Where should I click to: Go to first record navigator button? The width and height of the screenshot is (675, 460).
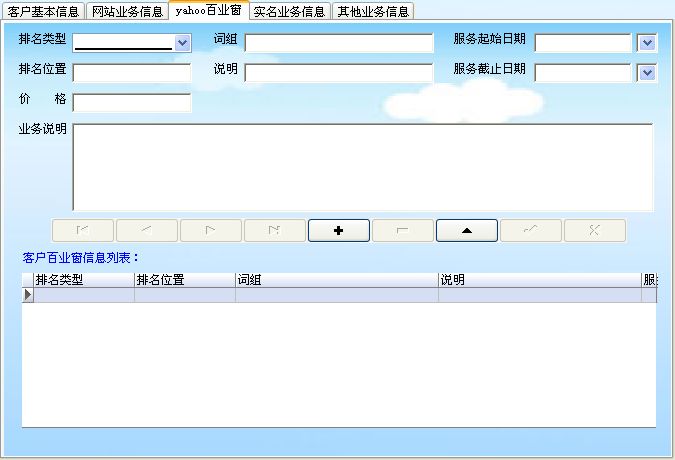point(83,230)
